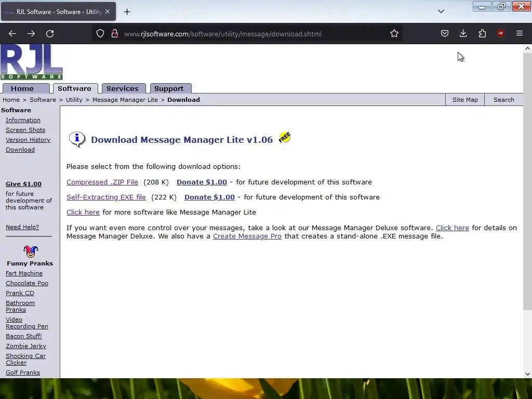Open the browser Downloads panel

pyautogui.click(x=463, y=34)
